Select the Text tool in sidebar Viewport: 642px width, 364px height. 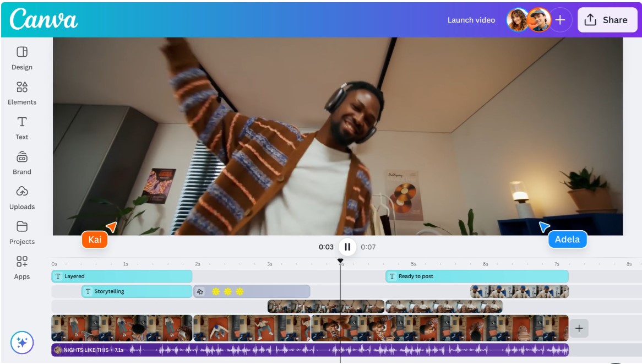click(x=22, y=127)
